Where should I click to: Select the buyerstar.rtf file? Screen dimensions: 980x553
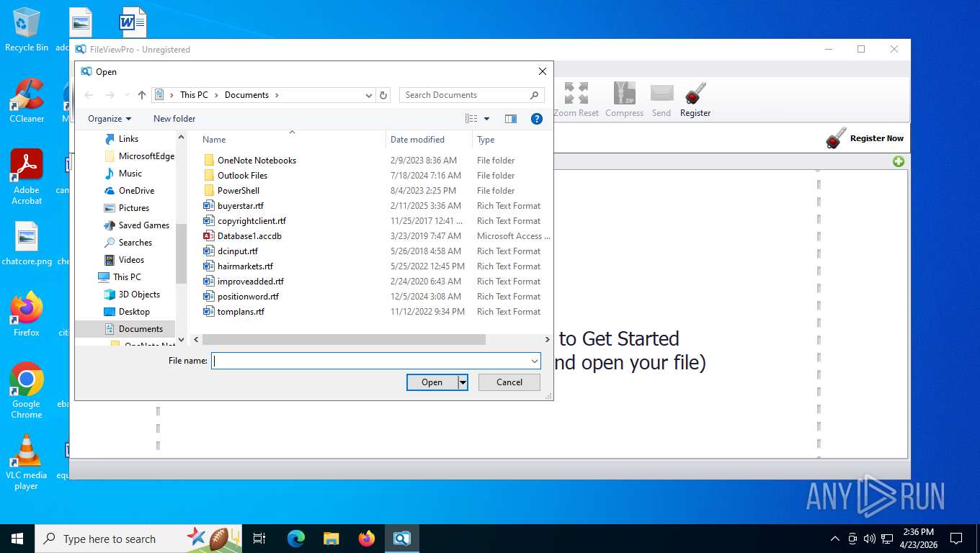240,206
